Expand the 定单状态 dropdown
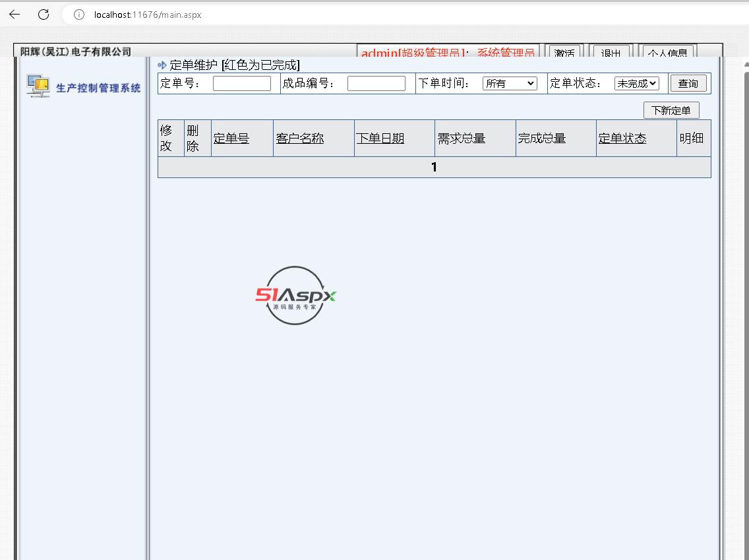 636,83
